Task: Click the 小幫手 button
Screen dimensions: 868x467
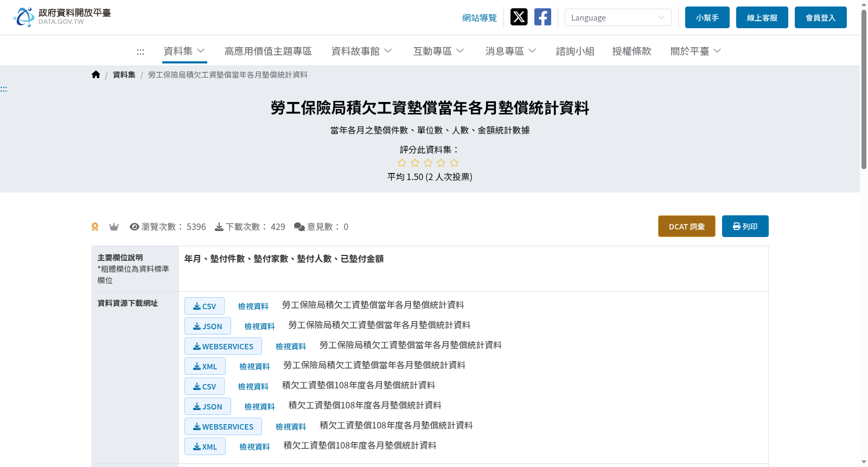Action: click(707, 17)
